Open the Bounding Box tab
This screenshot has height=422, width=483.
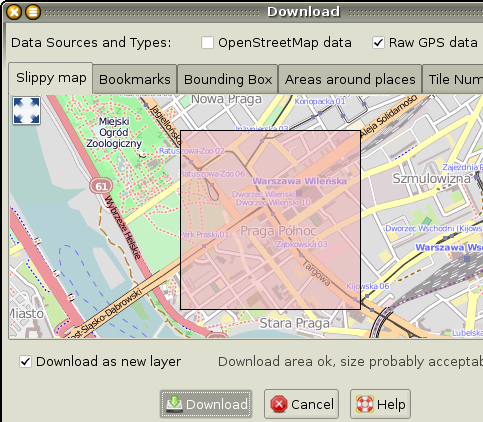coord(228,79)
